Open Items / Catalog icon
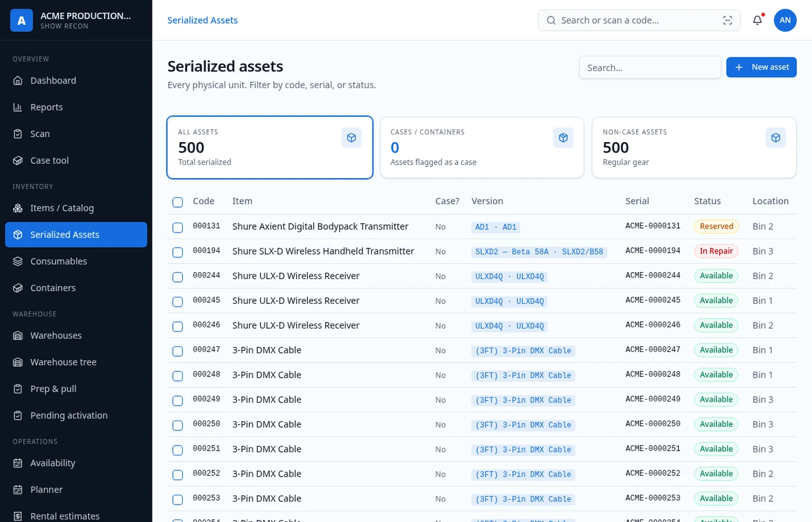Screen dimensions: 812x522 point(18,208)
